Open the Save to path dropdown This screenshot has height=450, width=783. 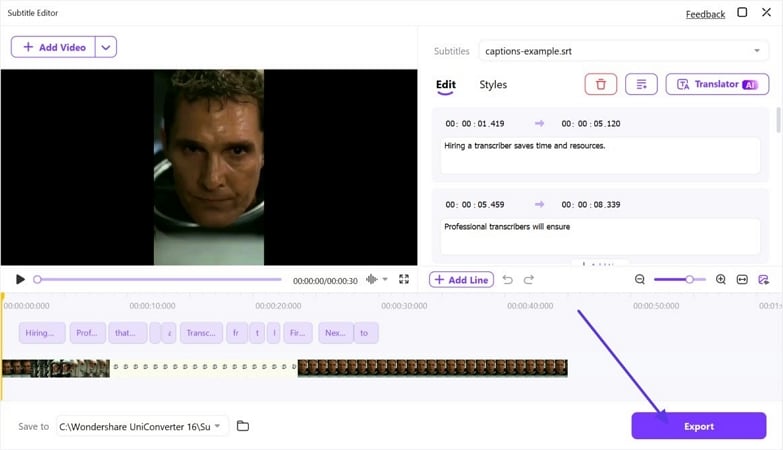coord(142,427)
